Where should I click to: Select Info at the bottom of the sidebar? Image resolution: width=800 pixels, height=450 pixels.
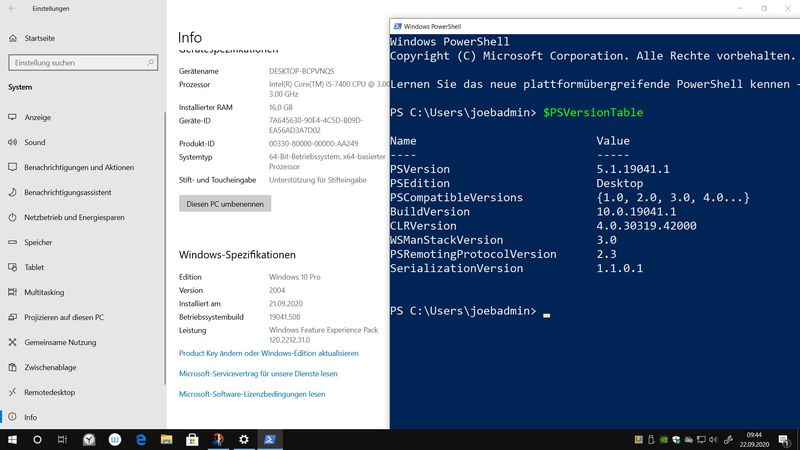(x=31, y=417)
